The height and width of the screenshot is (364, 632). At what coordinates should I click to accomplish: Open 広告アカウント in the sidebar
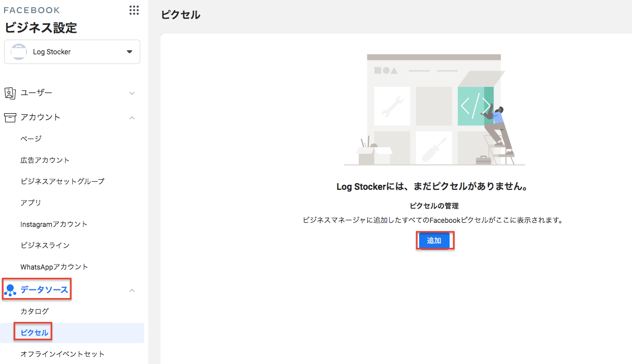[x=45, y=160]
